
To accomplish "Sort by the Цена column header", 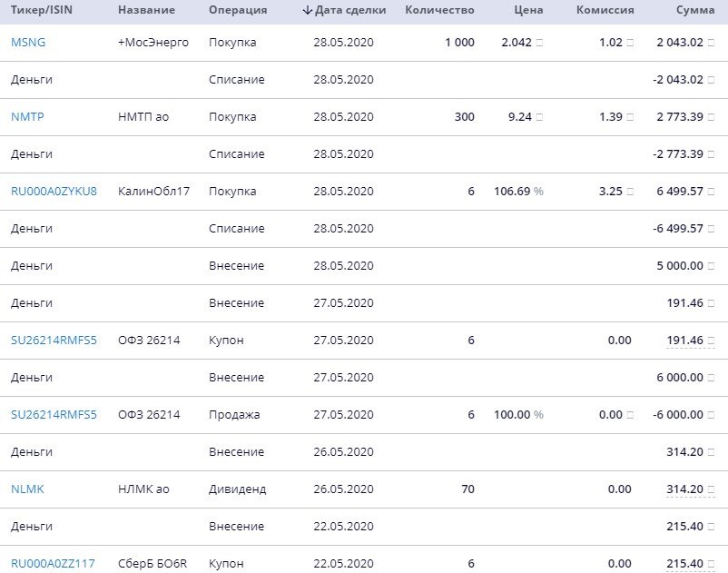I will pyautogui.click(x=528, y=10).
